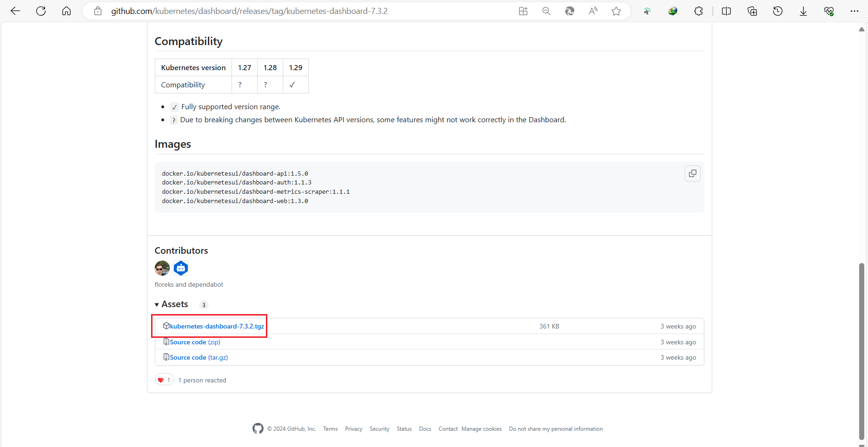Add this page to favorites
The width and height of the screenshot is (868, 447).
tap(616, 11)
